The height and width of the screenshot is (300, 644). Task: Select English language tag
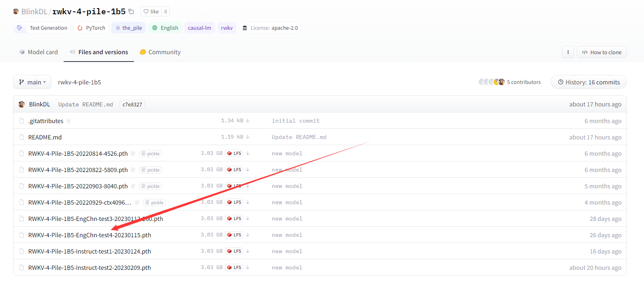pyautogui.click(x=165, y=28)
